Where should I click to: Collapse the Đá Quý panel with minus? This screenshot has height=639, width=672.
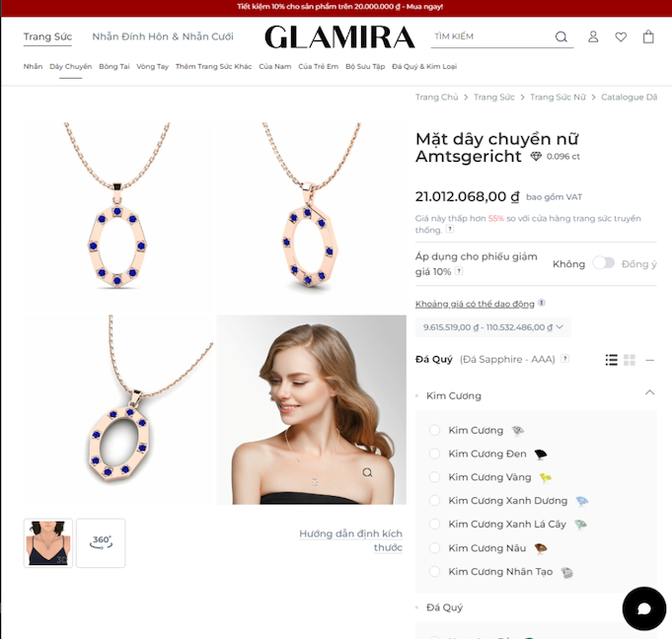coord(649,360)
